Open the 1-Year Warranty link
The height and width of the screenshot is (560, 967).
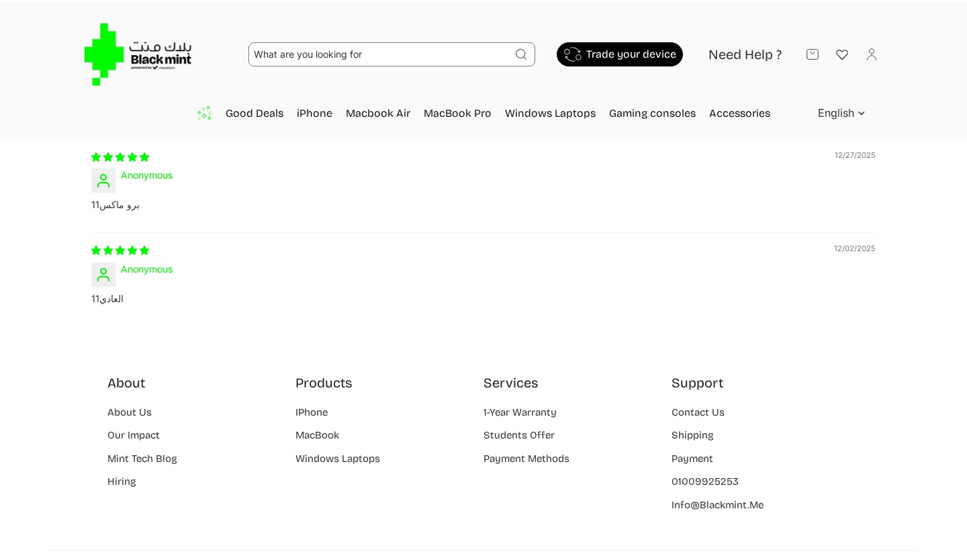click(x=520, y=412)
